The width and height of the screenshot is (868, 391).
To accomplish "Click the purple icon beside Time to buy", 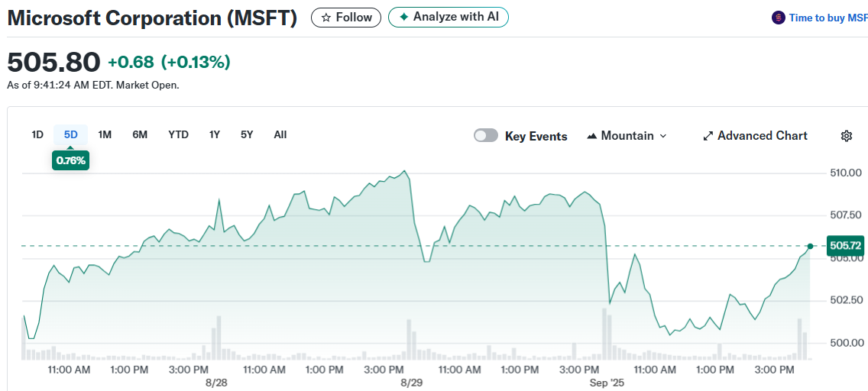I will [x=778, y=18].
